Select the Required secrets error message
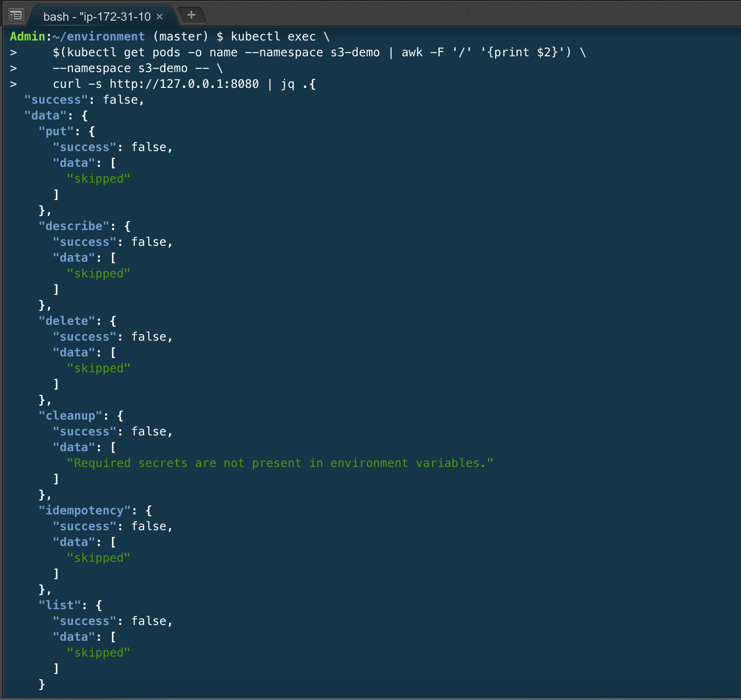This screenshot has width=741, height=700. point(280,463)
